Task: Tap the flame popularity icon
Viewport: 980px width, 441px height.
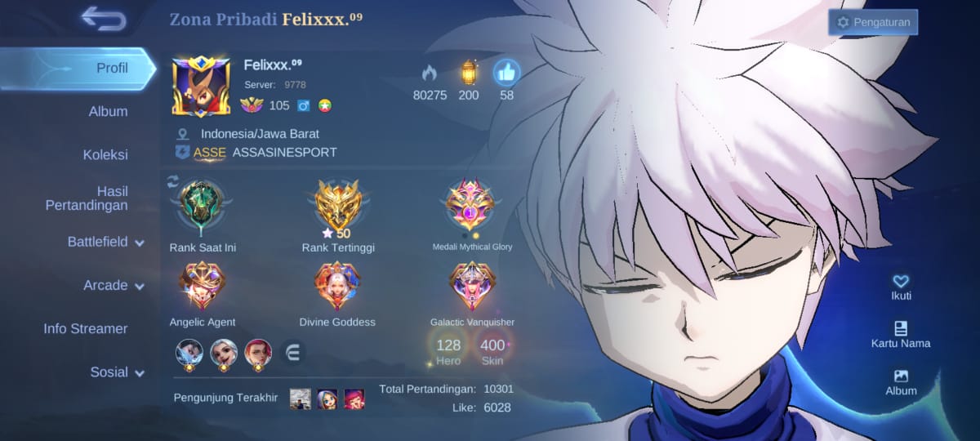Action: 430,73
